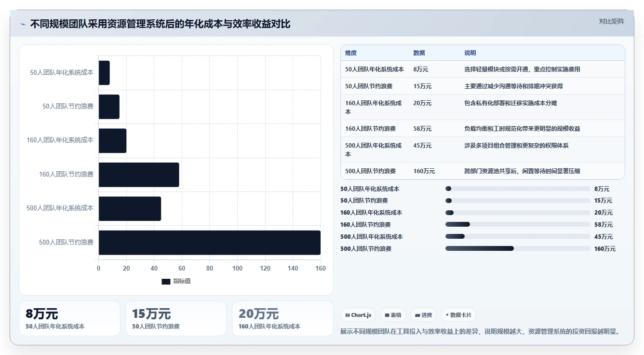Click the 500人团队节约浪费 chart bar
The height and width of the screenshot is (355, 644).
[210, 243]
